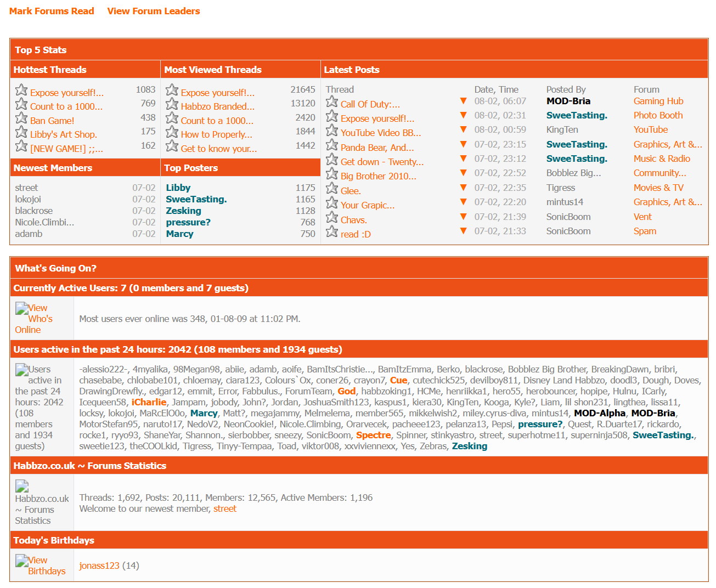716x588 pixels.
Task: Open newest member street in statistics
Action: click(225, 508)
